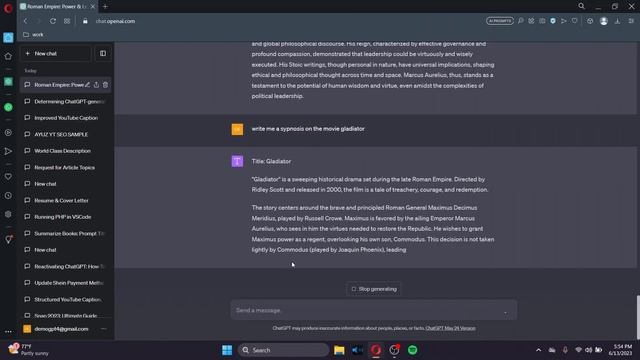Open Structured YouTube Caption conversation
The image size is (640, 360).
[x=65, y=299]
